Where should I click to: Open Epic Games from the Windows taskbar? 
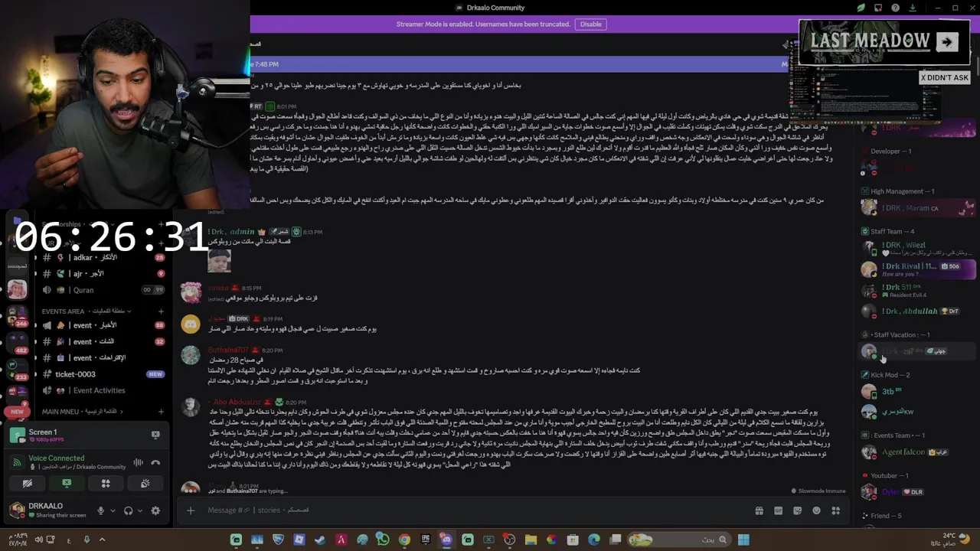point(425,540)
